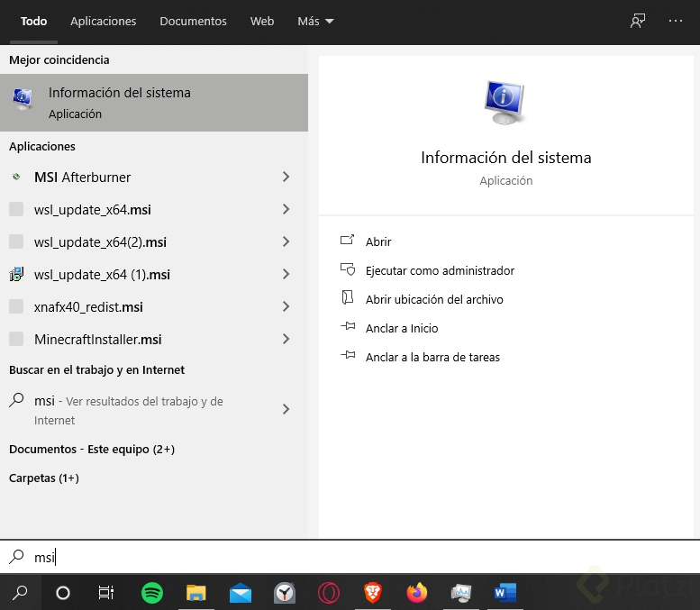Launch Firefox from the taskbar
The width and height of the screenshot is (700, 610).
(417, 593)
